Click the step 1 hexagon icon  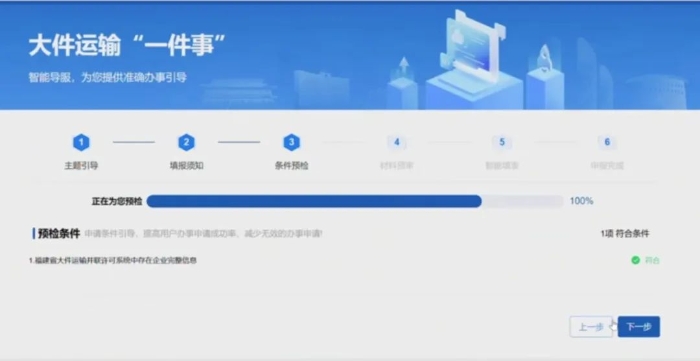point(81,143)
